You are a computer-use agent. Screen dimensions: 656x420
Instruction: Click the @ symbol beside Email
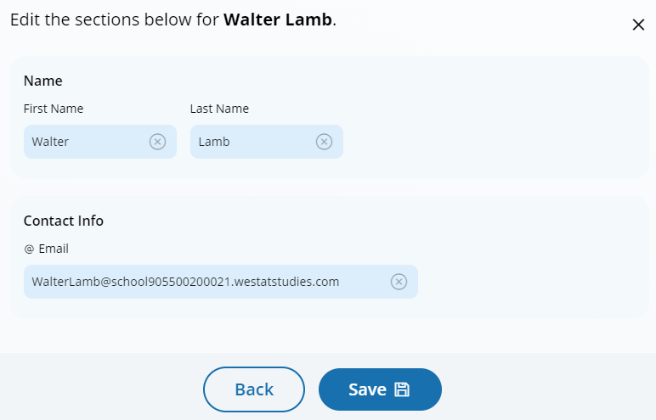[x=29, y=249]
